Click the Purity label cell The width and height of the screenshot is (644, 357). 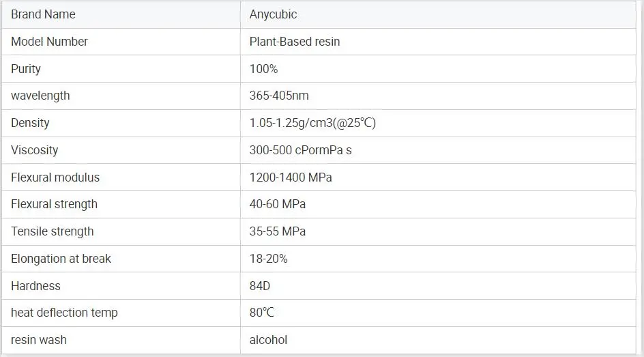click(26, 69)
